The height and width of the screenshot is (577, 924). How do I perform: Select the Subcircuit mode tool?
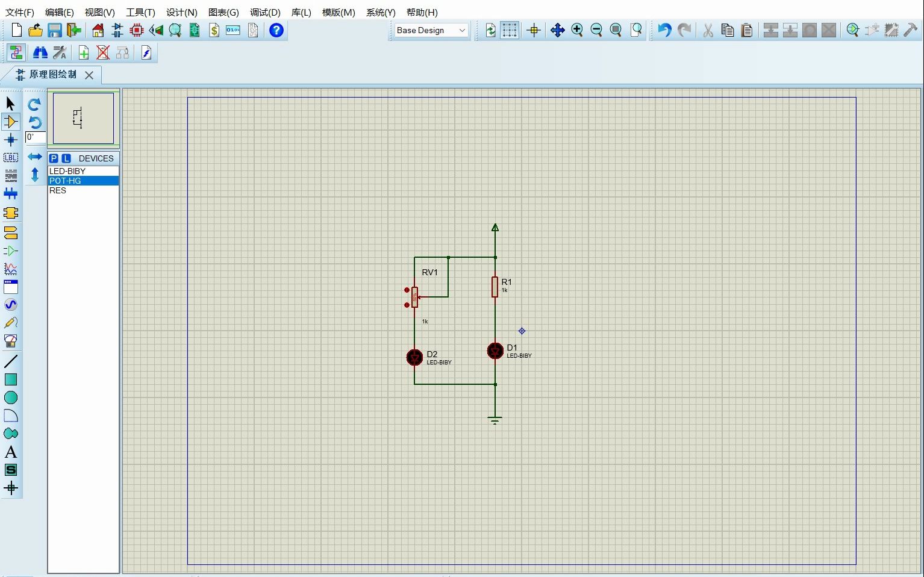[10, 213]
